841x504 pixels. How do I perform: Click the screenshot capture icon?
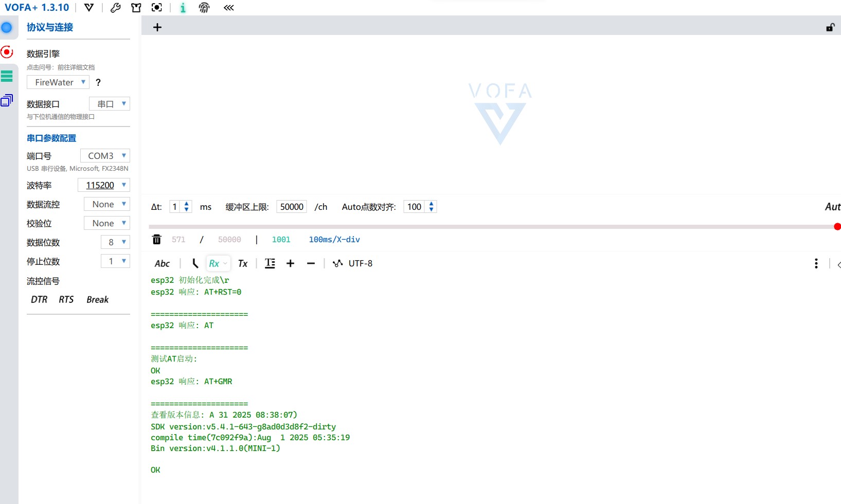tap(157, 8)
